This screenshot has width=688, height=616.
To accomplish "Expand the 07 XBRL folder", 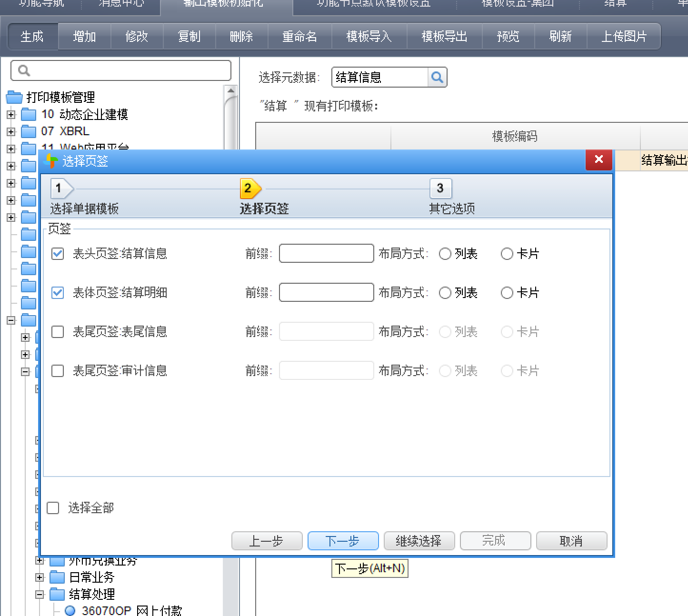I will 10,131.
